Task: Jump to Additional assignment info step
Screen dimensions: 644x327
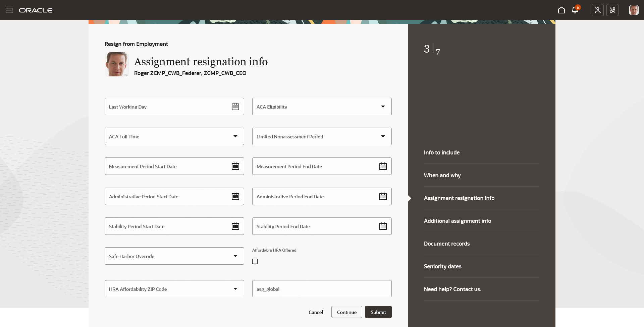Action: point(458,221)
